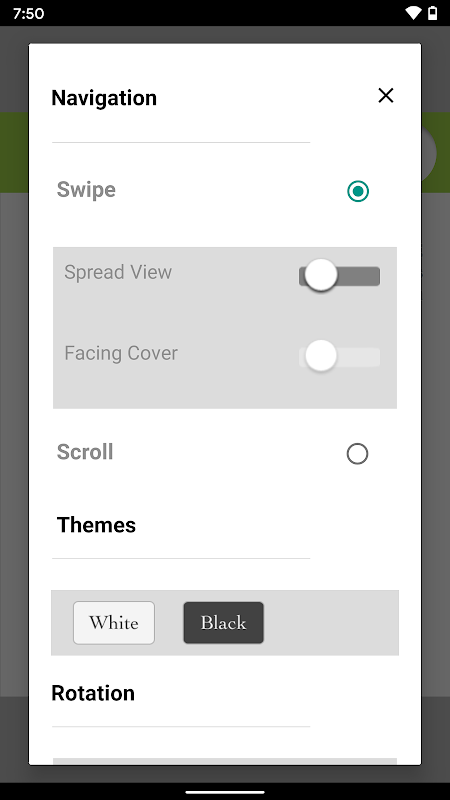450x800 pixels.
Task: Click the Spread View label
Action: click(118, 272)
